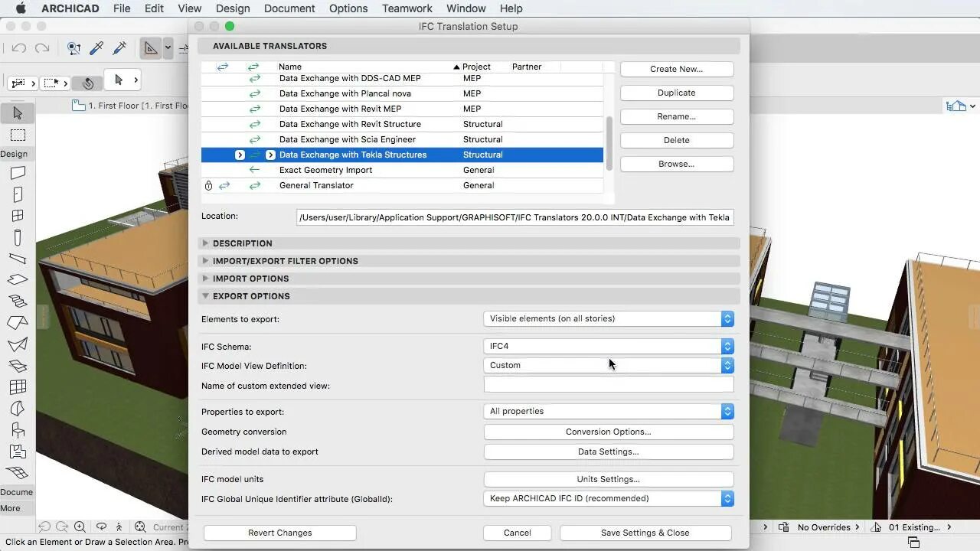Select the Arrow tool in the toolbox
Image resolution: width=980 pixels, height=551 pixels.
coord(18,113)
